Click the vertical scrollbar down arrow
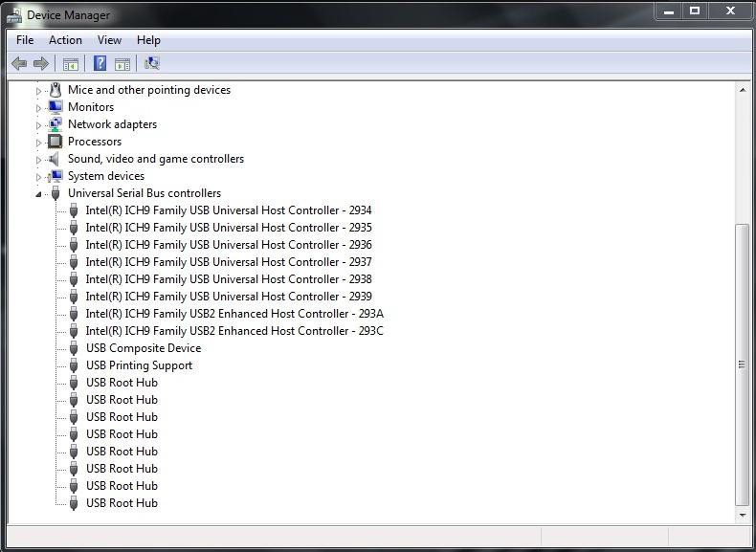Image resolution: width=756 pixels, height=552 pixels. [x=742, y=515]
